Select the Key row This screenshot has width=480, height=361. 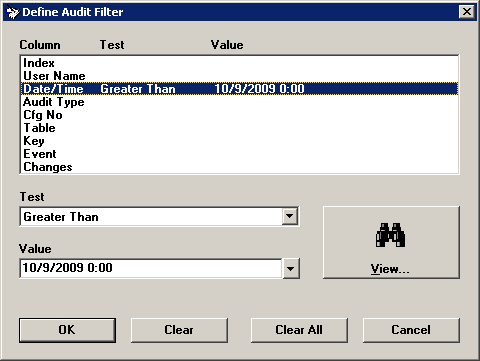[x=240, y=141]
